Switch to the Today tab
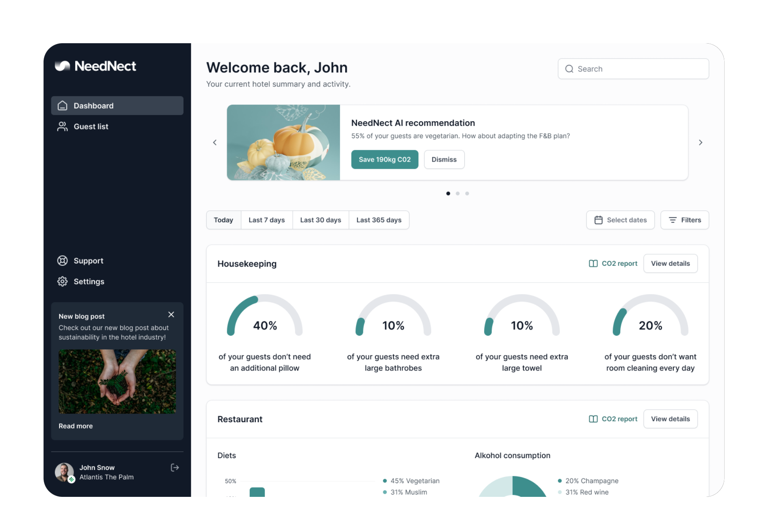The width and height of the screenshot is (778, 532). [223, 220]
